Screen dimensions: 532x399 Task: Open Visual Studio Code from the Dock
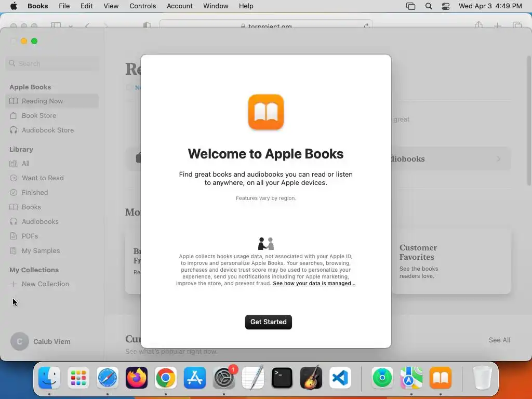click(x=340, y=378)
